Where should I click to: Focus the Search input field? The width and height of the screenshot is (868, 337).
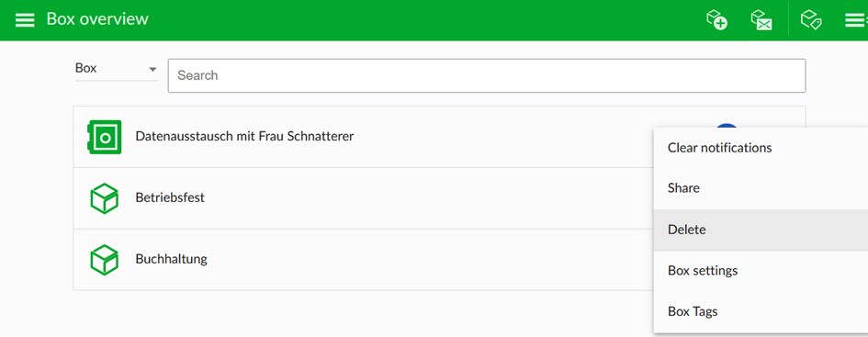tap(487, 76)
